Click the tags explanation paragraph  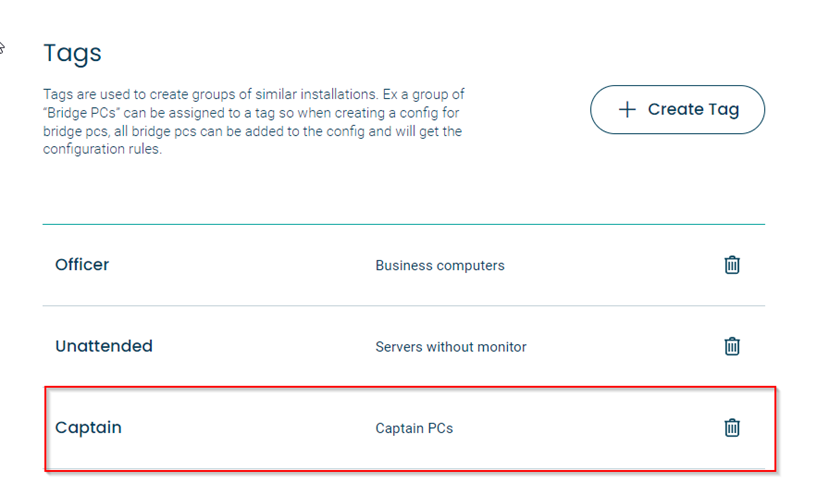point(254,121)
